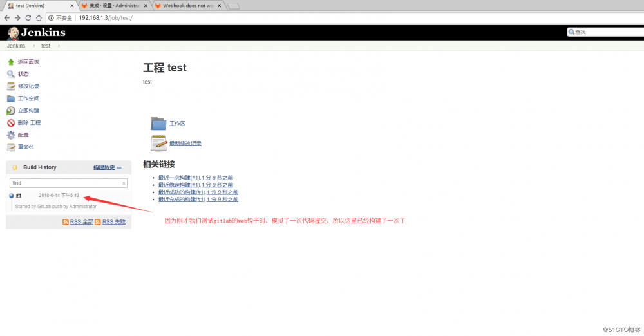
Task: Clear the find box with the x
Action: [x=124, y=183]
